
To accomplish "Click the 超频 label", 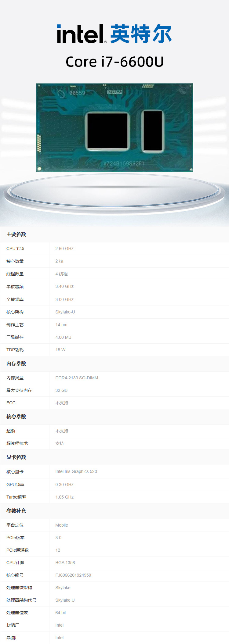I will click(11, 431).
